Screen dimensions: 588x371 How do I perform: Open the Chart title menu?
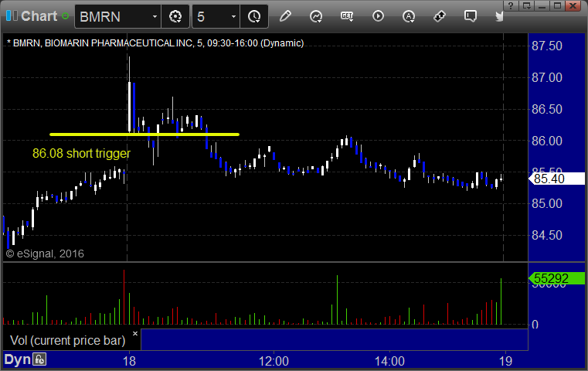37,16
